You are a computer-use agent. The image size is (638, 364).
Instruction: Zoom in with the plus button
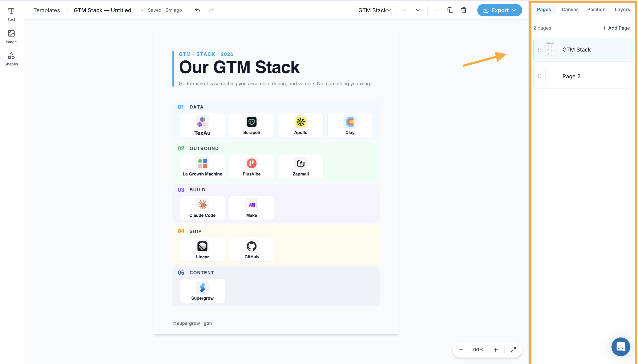(496, 350)
